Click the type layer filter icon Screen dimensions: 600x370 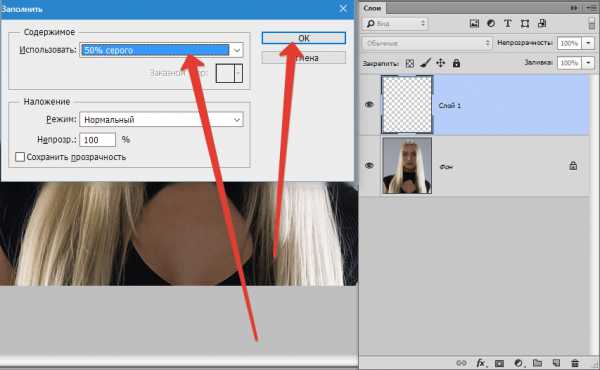pyautogui.click(x=507, y=23)
